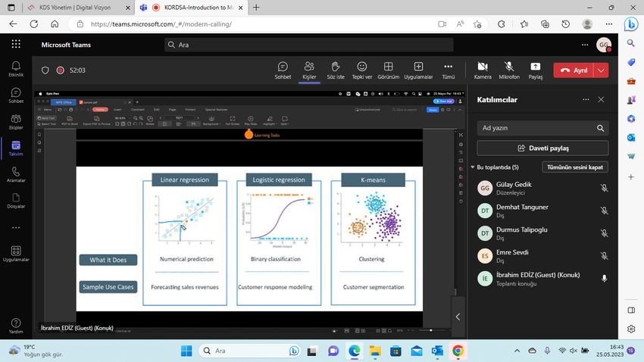Viewport: 644px width, 362px height.
Task: Click Daveti paylaş button
Action: click(x=542, y=148)
